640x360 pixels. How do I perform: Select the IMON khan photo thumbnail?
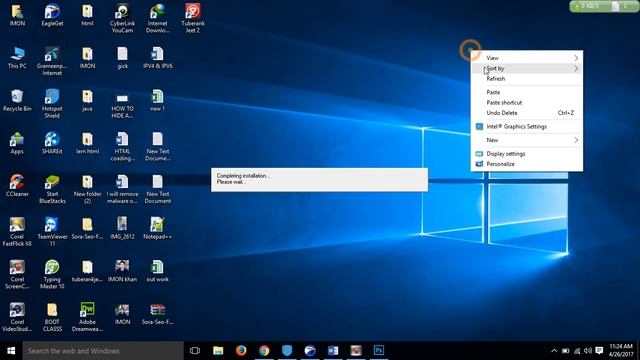122,271
